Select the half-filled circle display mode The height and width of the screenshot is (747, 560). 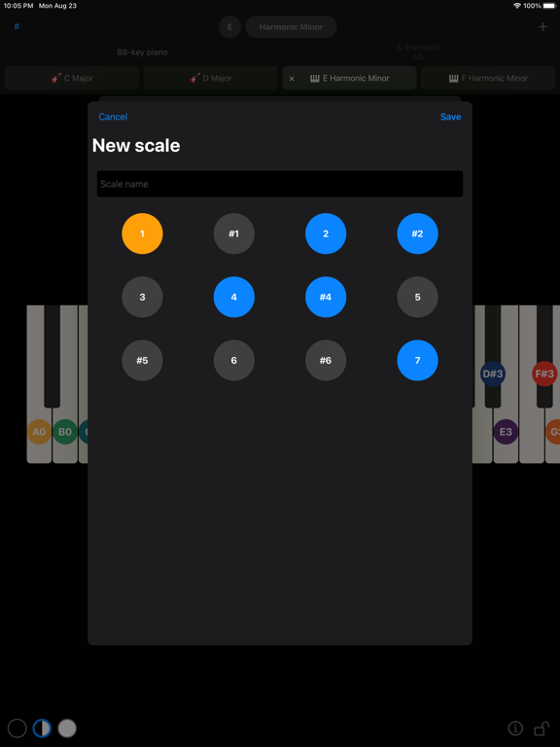42,728
